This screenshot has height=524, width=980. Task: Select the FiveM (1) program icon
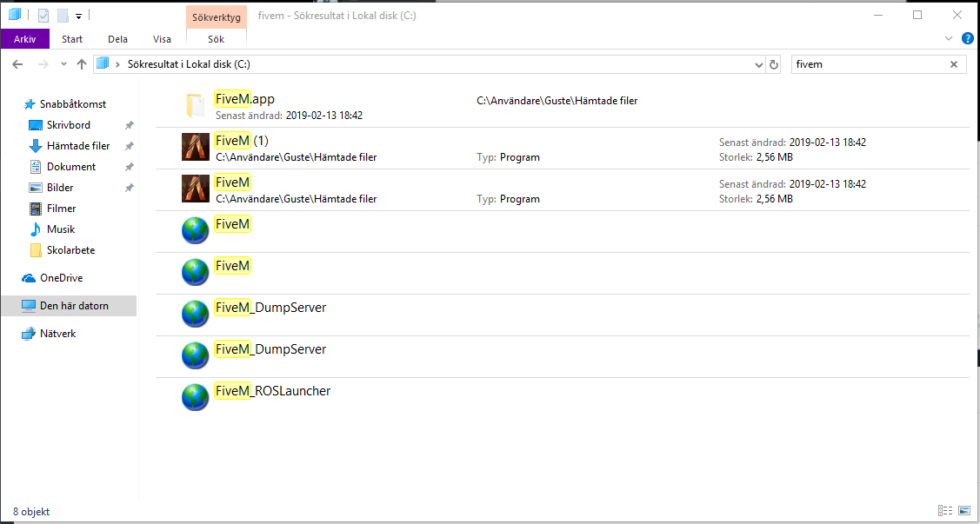click(x=195, y=148)
